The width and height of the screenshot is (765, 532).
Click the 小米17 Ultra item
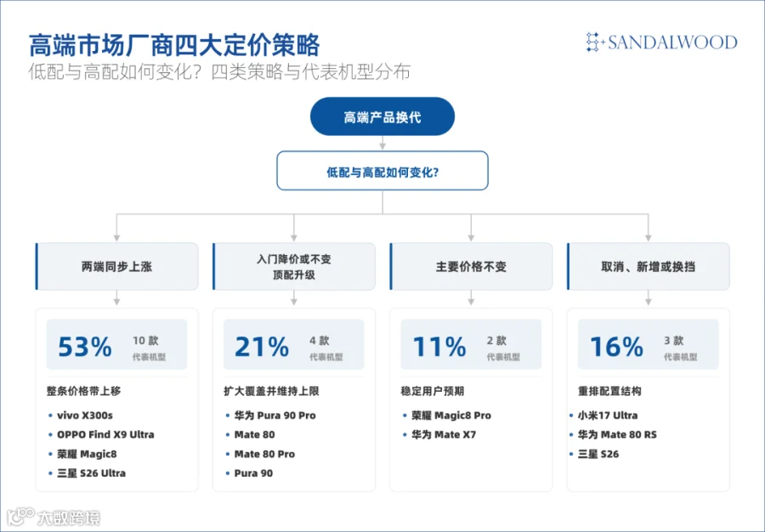(x=608, y=416)
